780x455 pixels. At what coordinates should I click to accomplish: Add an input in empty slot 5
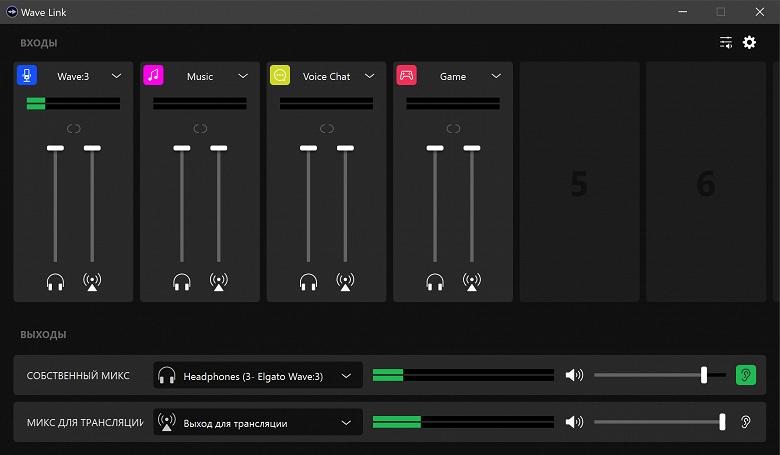pyautogui.click(x=580, y=182)
